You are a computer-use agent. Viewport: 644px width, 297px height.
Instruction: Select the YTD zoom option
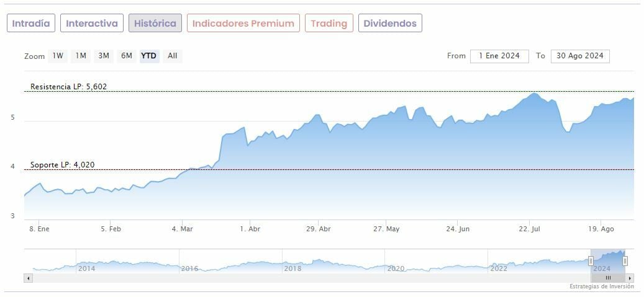coord(149,56)
